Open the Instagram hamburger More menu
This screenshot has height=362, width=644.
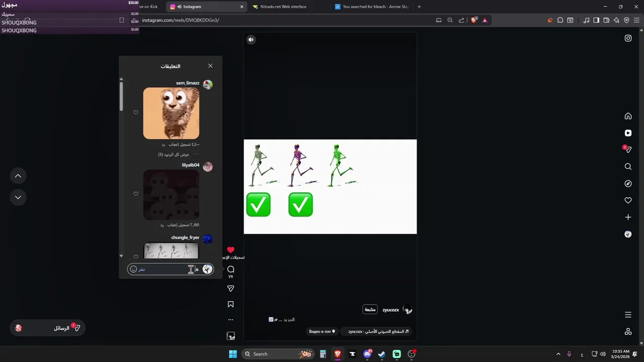[628, 315]
